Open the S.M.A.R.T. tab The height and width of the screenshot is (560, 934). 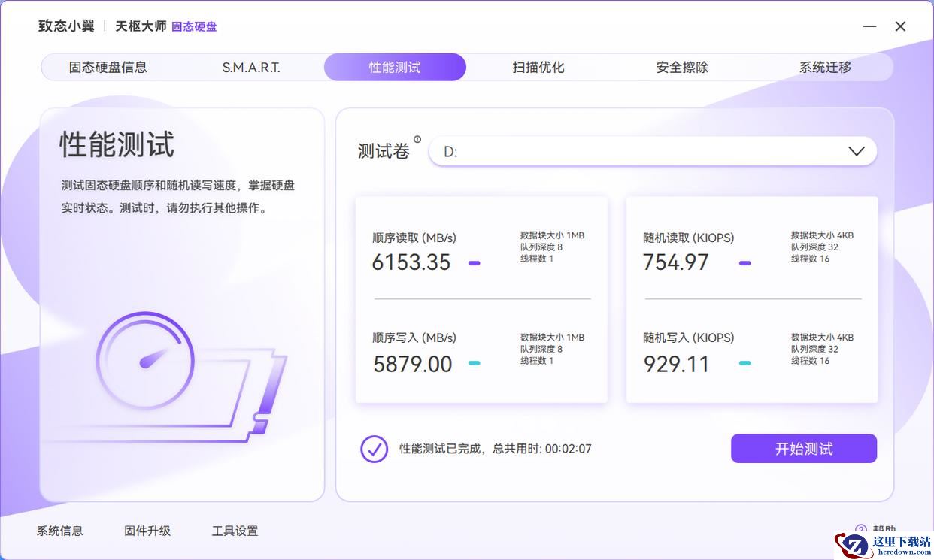pos(251,67)
